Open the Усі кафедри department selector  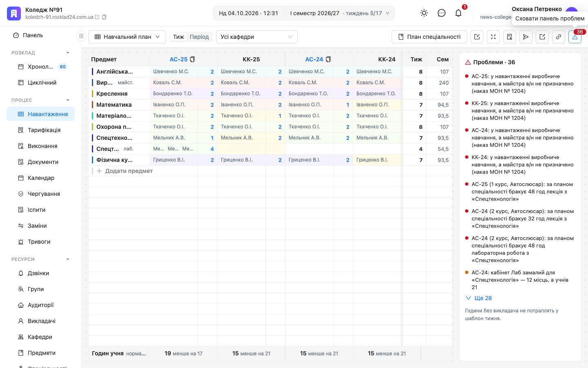point(256,37)
